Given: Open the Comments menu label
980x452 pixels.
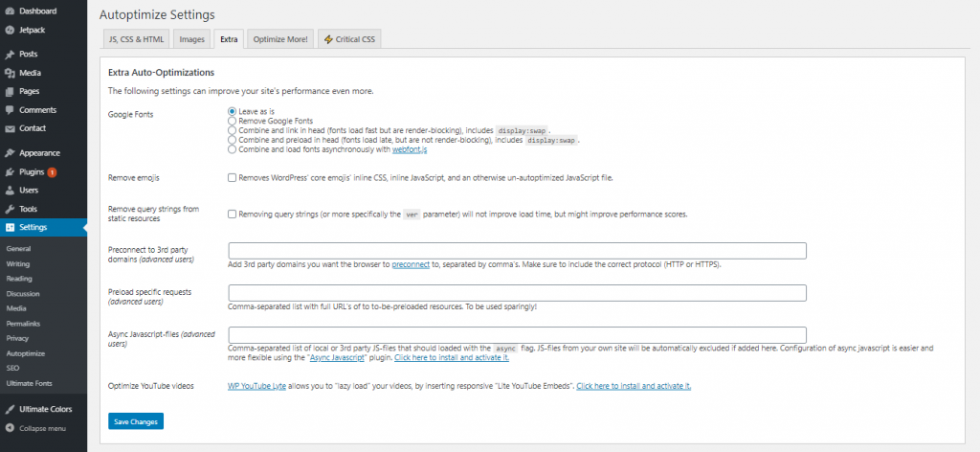Looking at the screenshot, I should point(38,110).
